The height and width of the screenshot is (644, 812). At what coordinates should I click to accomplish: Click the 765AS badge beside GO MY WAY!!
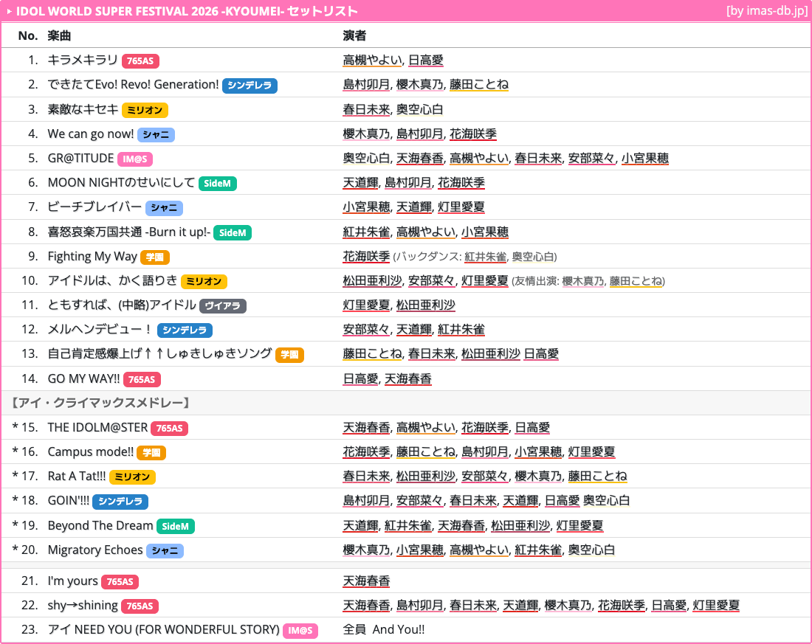click(x=142, y=379)
